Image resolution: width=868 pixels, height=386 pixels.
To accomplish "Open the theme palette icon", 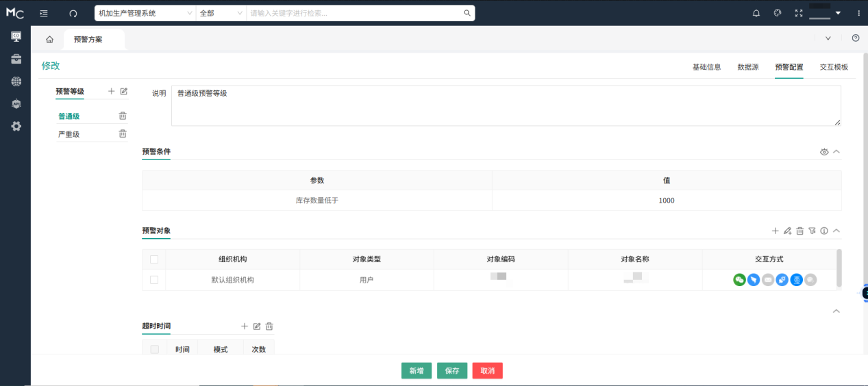I will [x=778, y=13].
